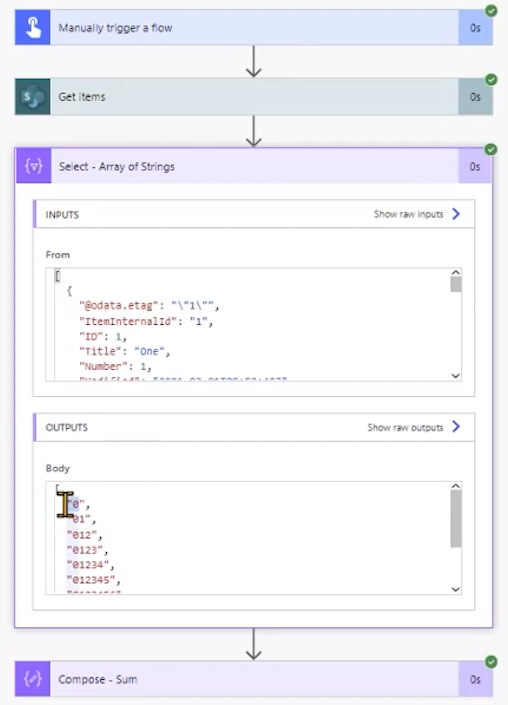Image resolution: width=508 pixels, height=705 pixels.
Task: Click the SharePoint icon on Get items
Action: pos(32,97)
